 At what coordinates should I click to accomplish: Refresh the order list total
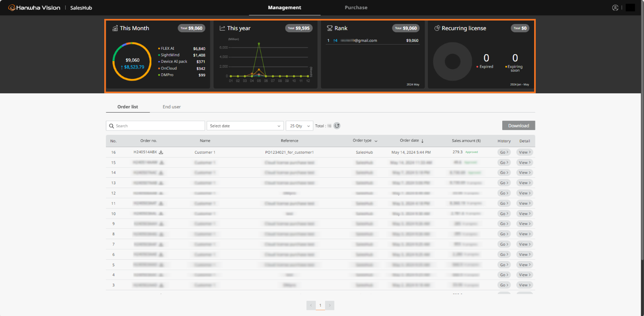point(337,126)
